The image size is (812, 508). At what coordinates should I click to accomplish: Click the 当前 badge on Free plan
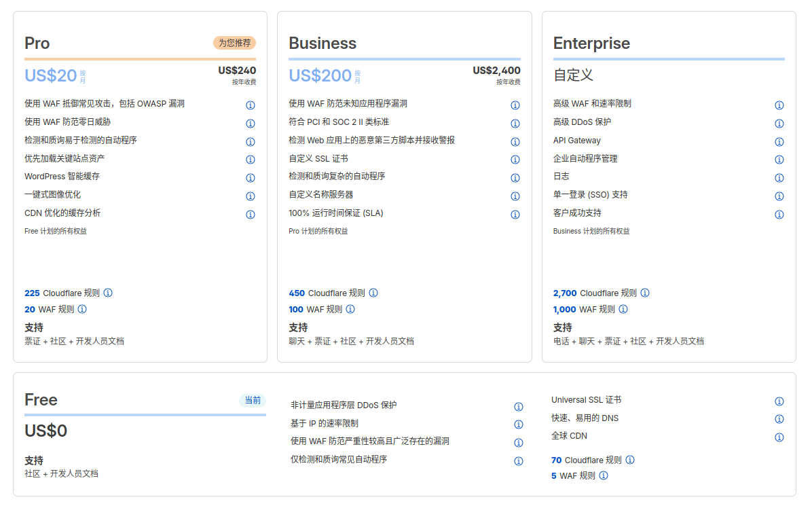[253, 400]
